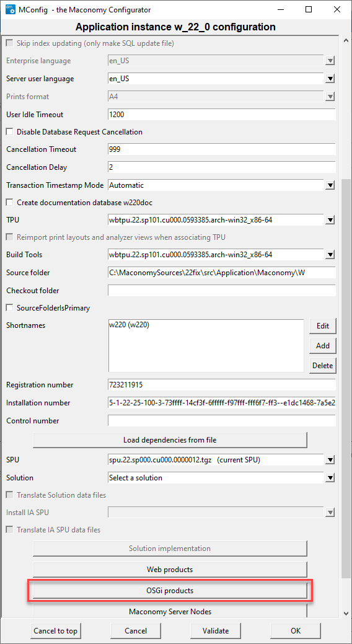Open the Solution dropdown selector
This screenshot has width=352, height=644.
(330, 478)
